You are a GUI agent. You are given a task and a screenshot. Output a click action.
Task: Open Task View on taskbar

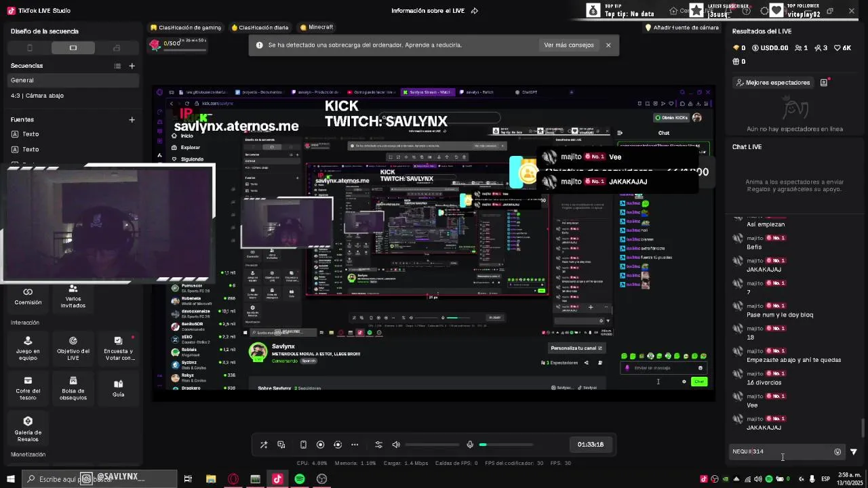(x=188, y=479)
